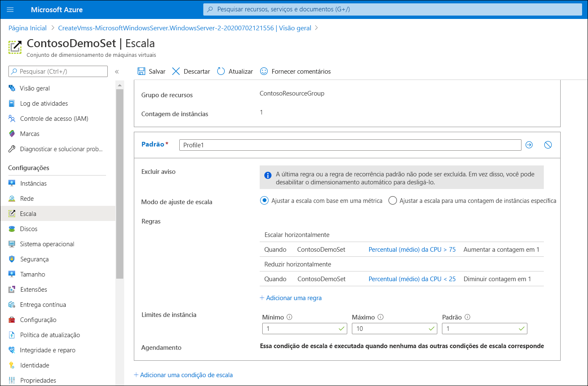588x386 pixels.
Task: Click the Salvar disk icon
Action: pos(141,71)
